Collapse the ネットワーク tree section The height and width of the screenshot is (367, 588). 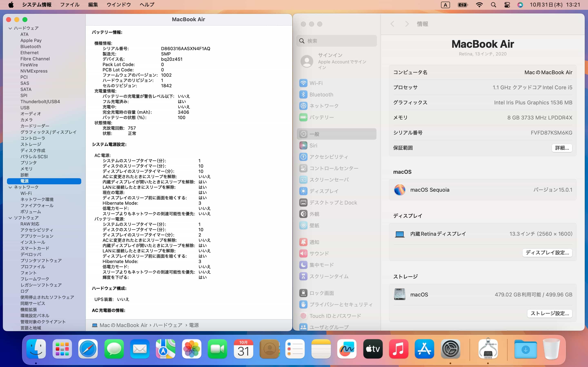10,187
